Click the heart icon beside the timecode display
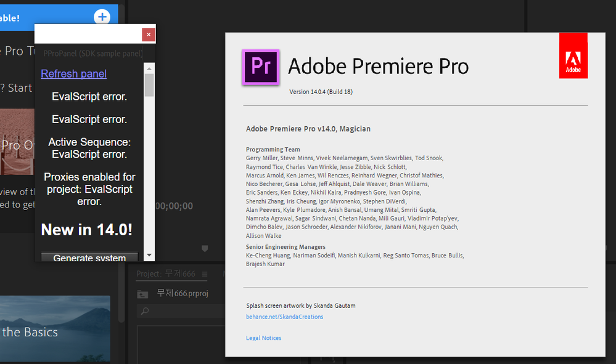The image size is (616, 364). (205, 248)
